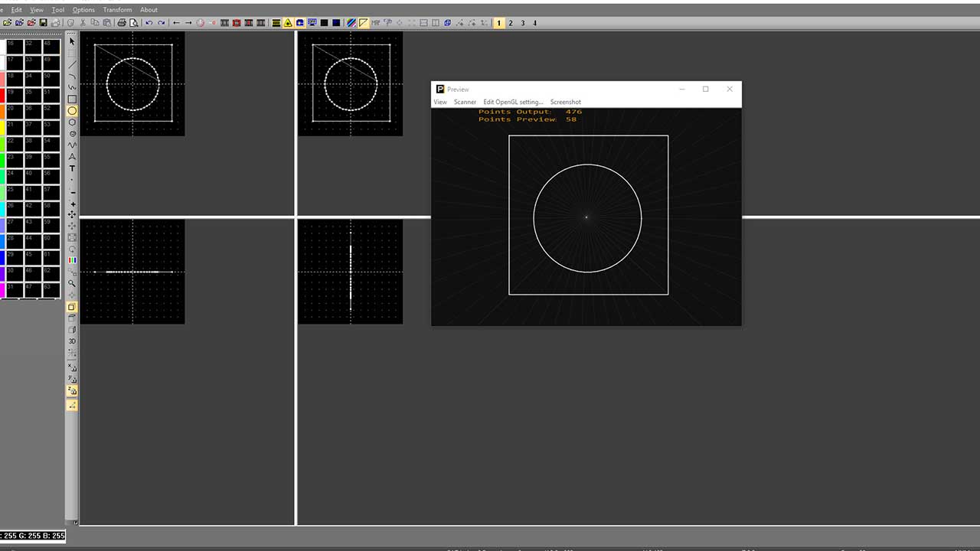Toggle the yellow warning triangle button

288,23
